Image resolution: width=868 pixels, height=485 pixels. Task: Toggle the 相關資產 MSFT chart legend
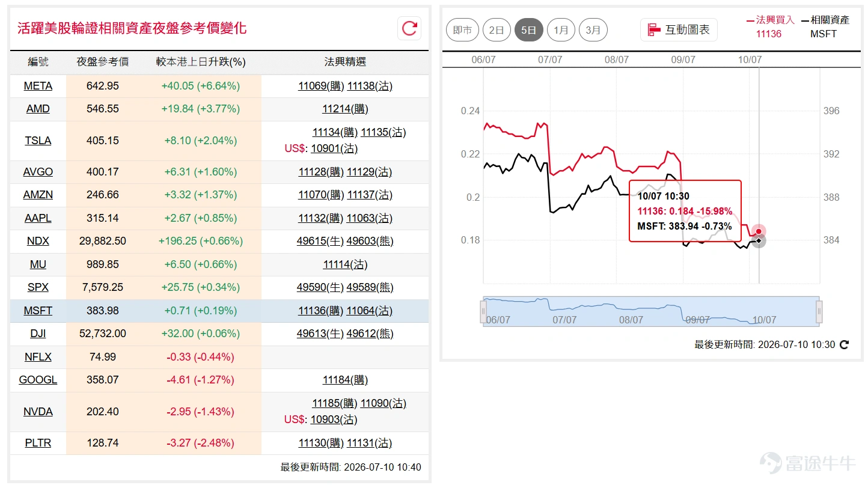click(825, 26)
